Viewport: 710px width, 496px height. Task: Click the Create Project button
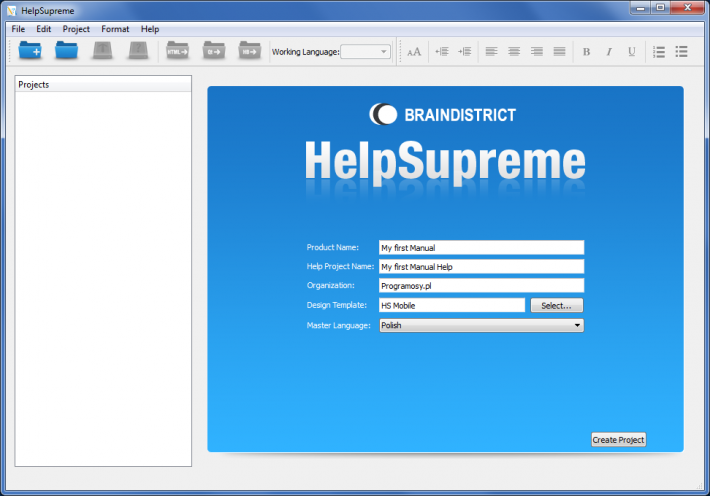click(619, 440)
